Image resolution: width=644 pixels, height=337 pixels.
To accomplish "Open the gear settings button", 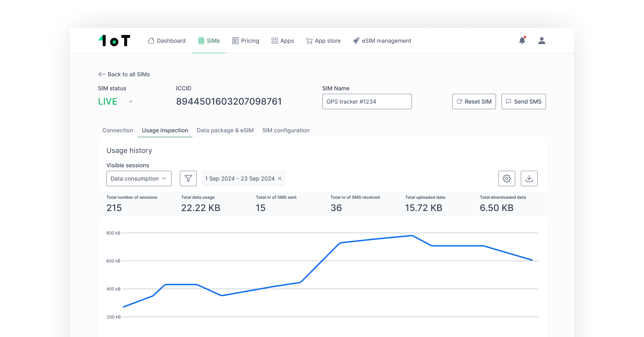I will 507,178.
